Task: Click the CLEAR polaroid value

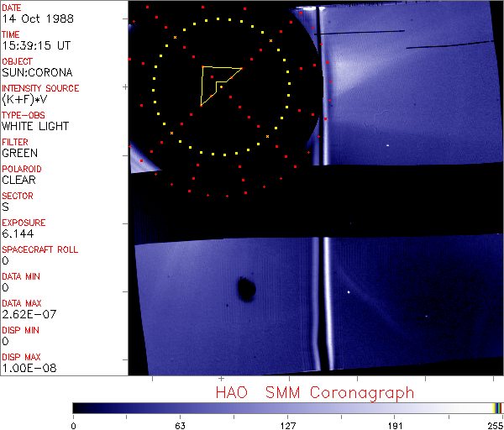Action: tap(20, 181)
